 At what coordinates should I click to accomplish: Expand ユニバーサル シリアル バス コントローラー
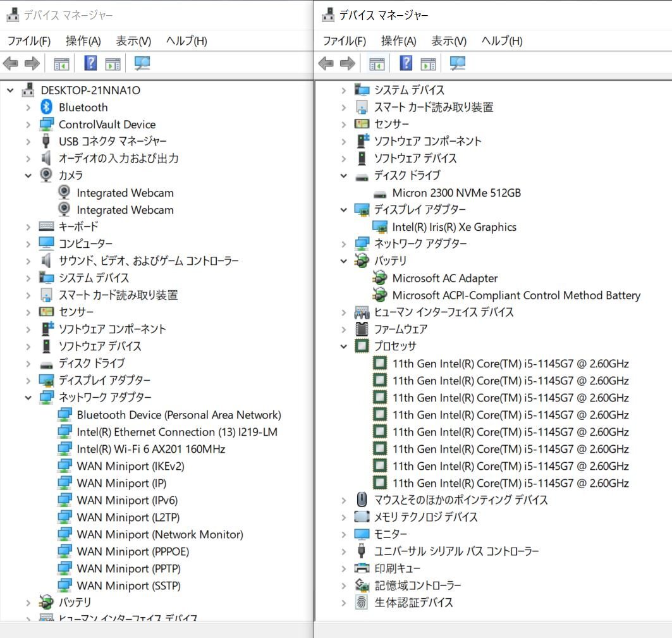[344, 551]
